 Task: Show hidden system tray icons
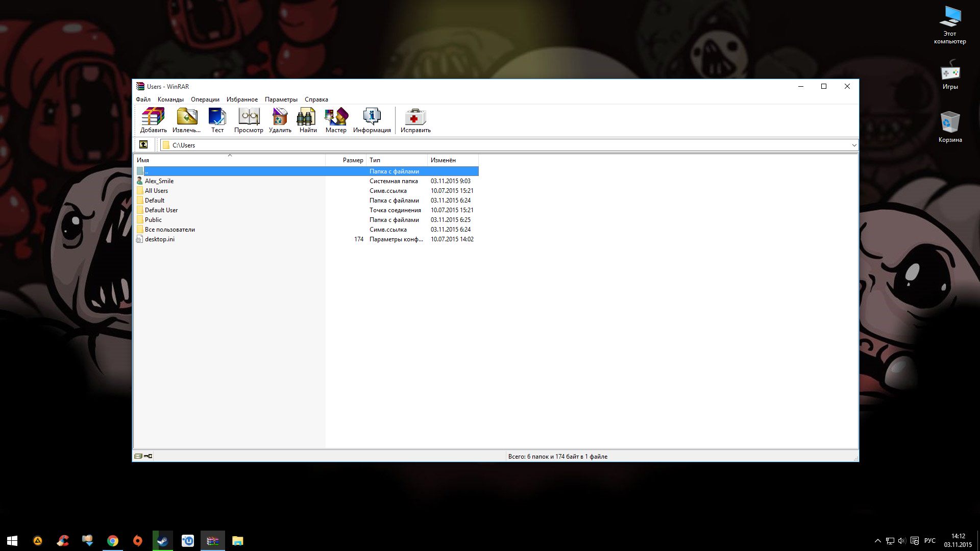tap(878, 541)
